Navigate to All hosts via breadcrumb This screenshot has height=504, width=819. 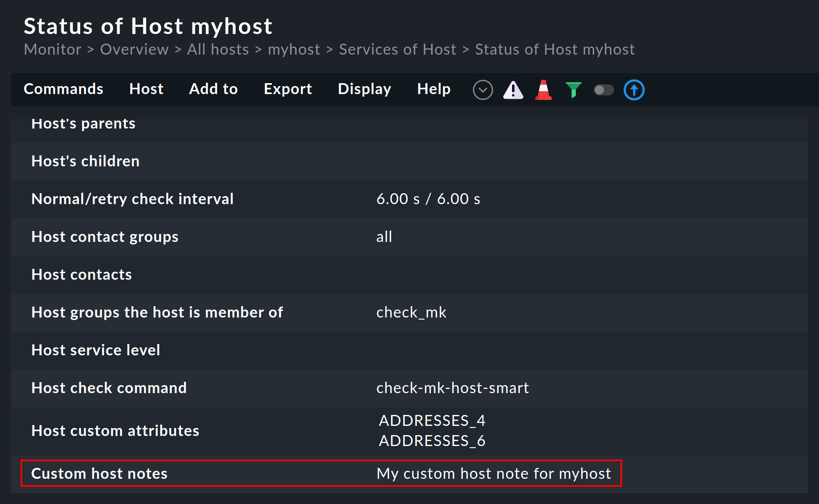click(218, 49)
